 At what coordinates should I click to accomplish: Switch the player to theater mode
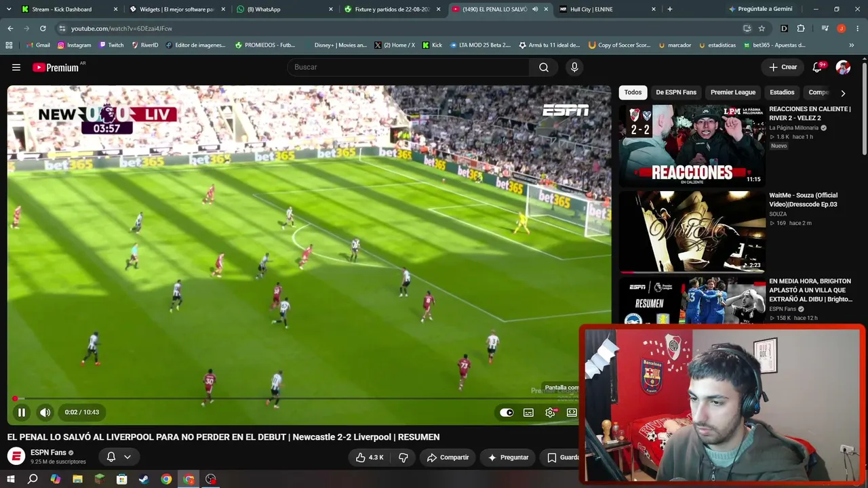(x=572, y=412)
